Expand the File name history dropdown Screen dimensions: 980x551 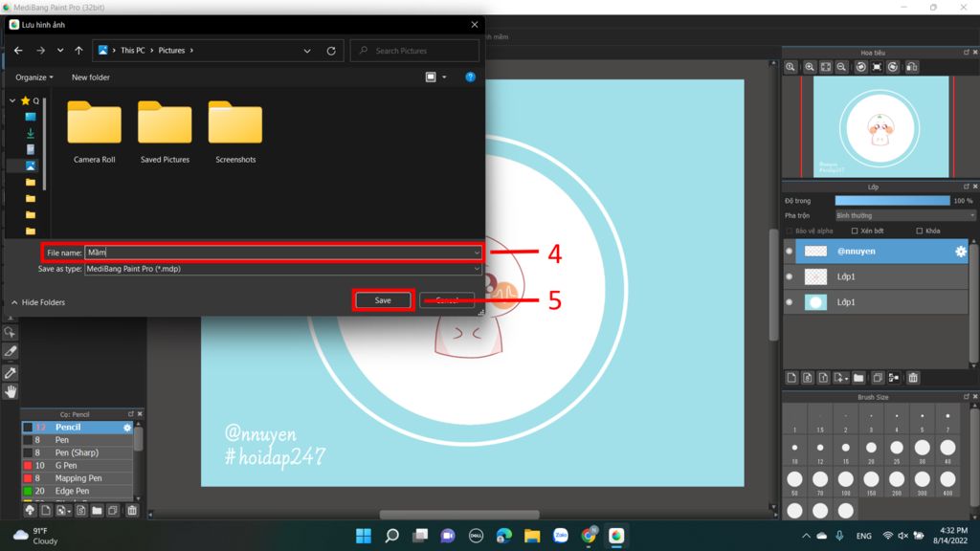pyautogui.click(x=477, y=253)
